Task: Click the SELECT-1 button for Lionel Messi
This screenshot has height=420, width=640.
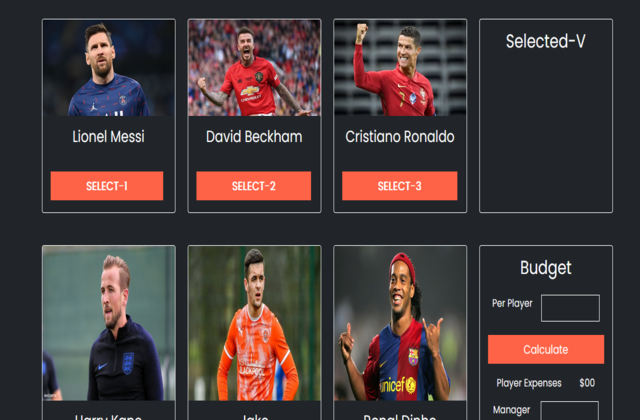Action: 107,186
